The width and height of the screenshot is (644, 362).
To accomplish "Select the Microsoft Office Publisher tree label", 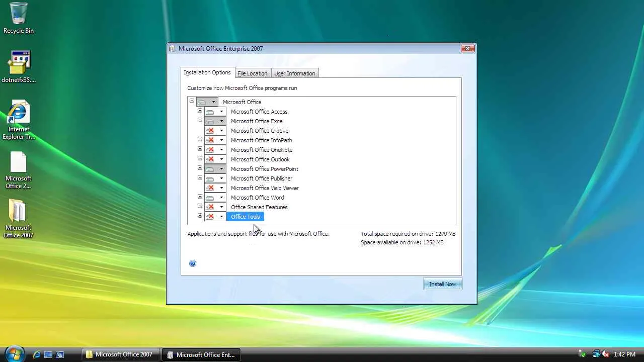I will [262, 178].
